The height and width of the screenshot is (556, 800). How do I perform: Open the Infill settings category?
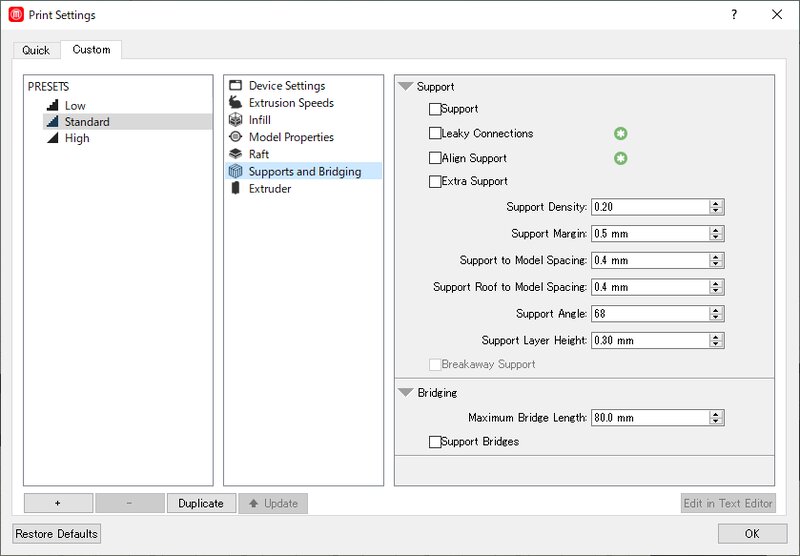click(x=304, y=120)
